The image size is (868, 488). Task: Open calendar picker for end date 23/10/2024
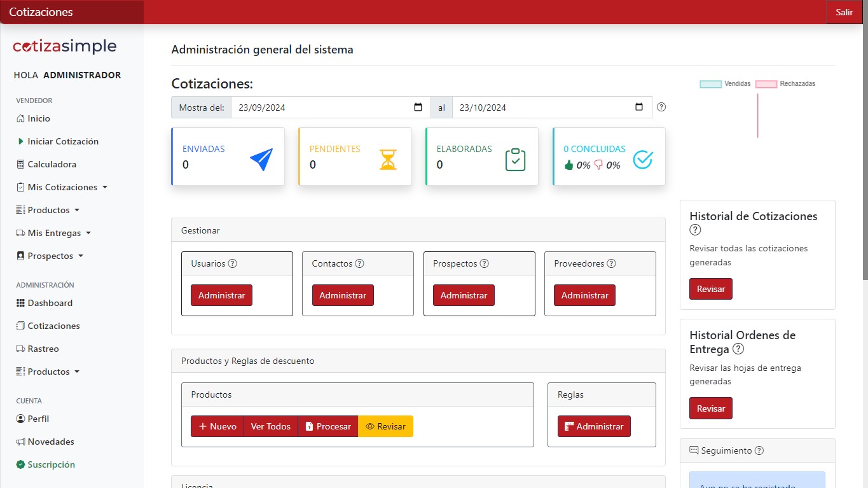tap(639, 108)
